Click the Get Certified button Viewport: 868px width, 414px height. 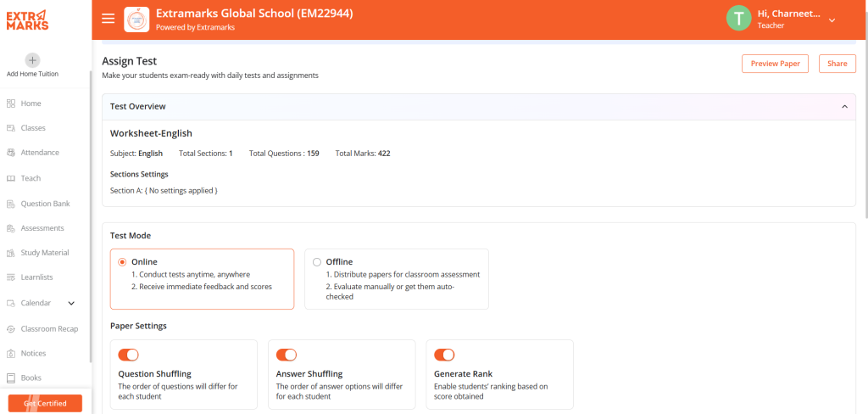tap(46, 404)
